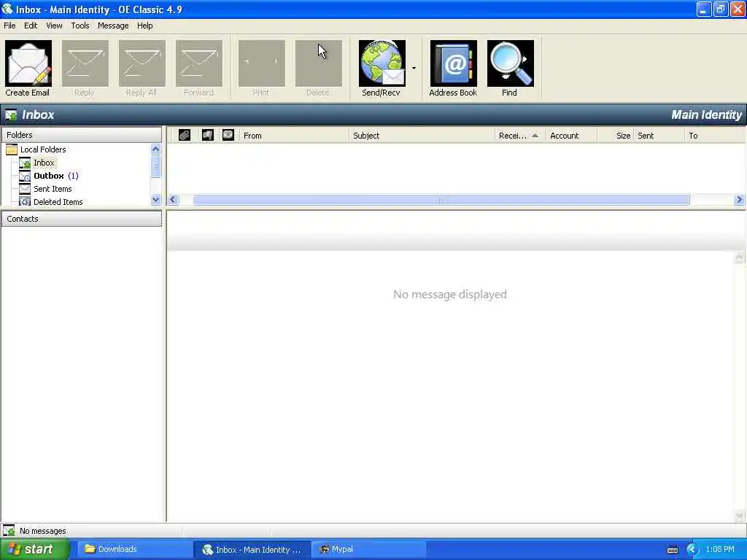This screenshot has width=747, height=560.
Task: Click the keyboard tray icon
Action: point(672,550)
